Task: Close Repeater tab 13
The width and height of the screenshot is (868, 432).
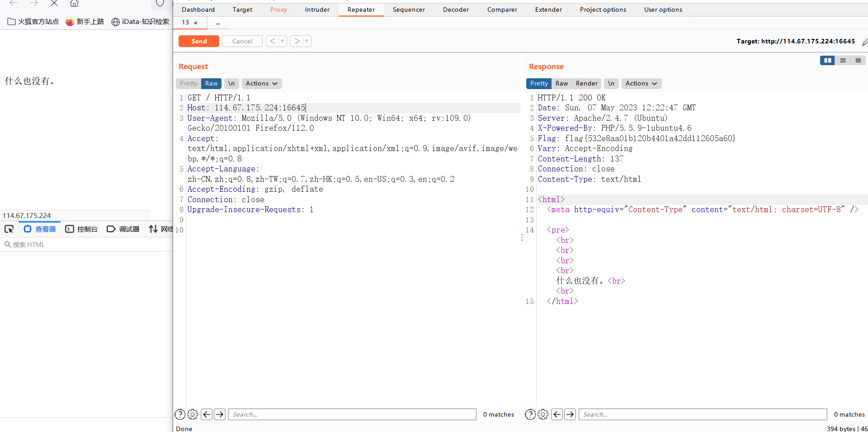Action: coord(196,23)
